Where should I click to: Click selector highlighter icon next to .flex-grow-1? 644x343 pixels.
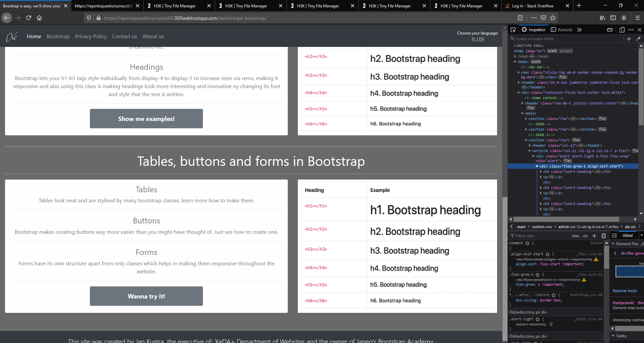(538, 275)
